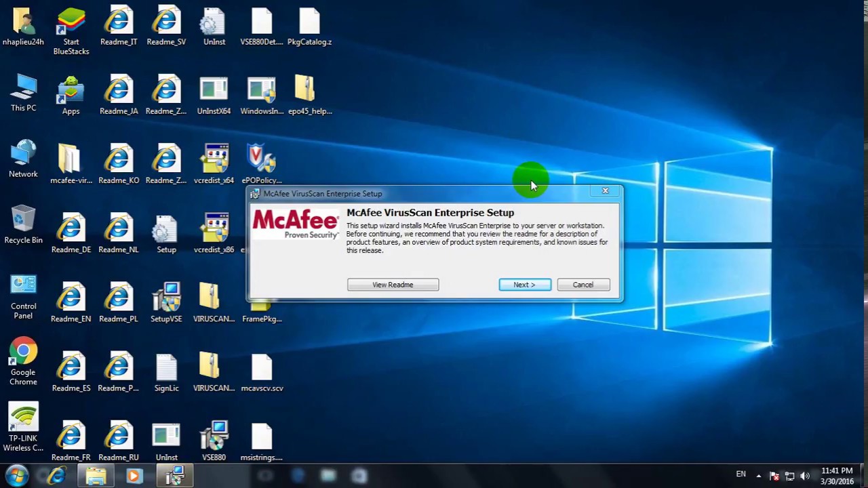Viewport: 868px width, 488px height.
Task: Select the SetupVSE installer icon
Action: (166, 297)
